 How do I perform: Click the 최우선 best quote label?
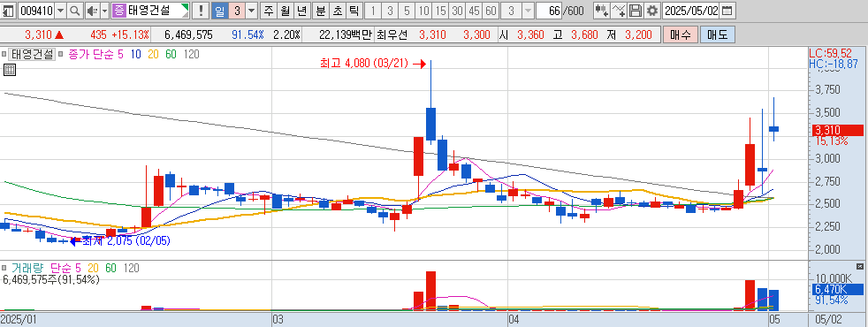tap(392, 34)
